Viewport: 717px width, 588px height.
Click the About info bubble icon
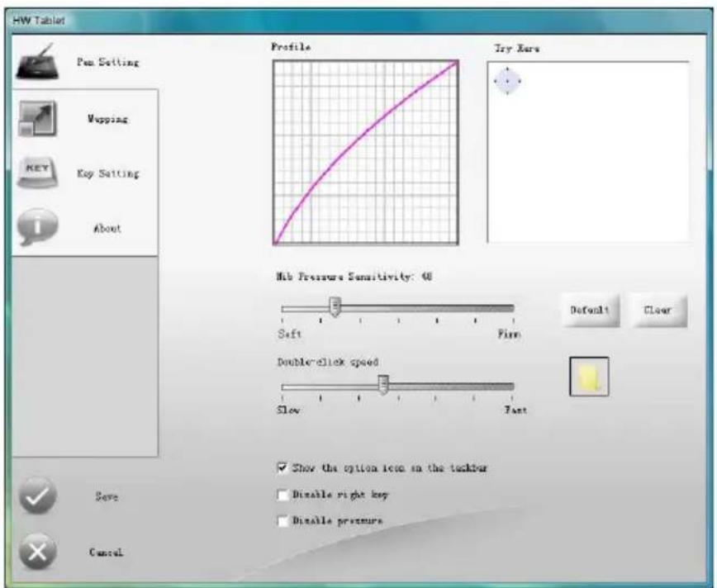(x=38, y=227)
